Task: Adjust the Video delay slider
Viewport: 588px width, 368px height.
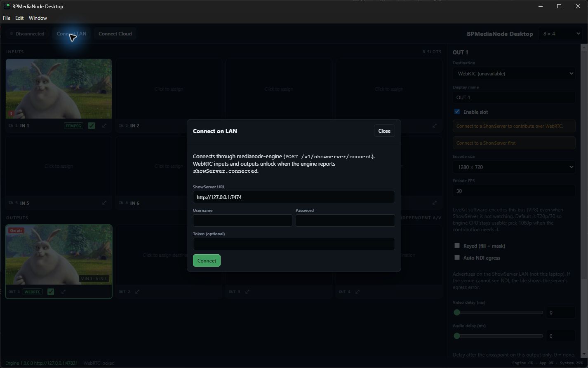Action: pyautogui.click(x=498, y=312)
